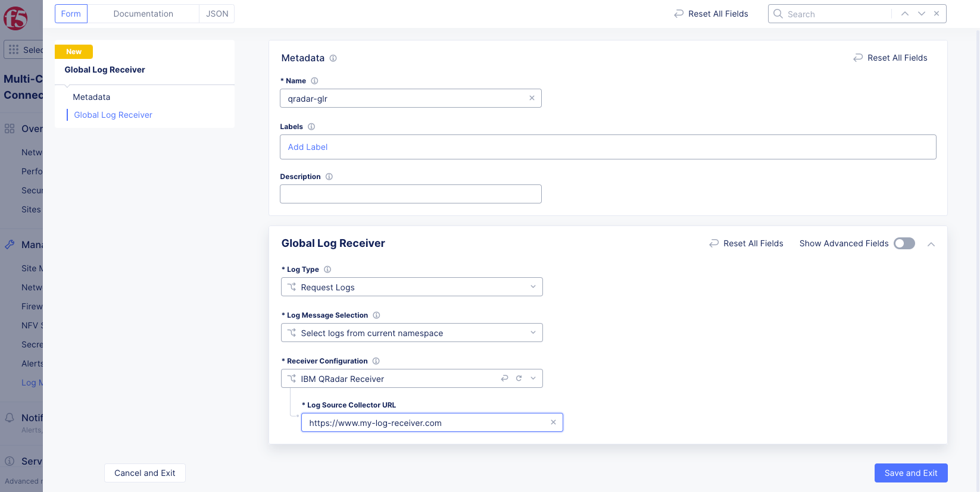Enable the Show Advanced Fields toggle
980x492 pixels.
click(x=904, y=243)
